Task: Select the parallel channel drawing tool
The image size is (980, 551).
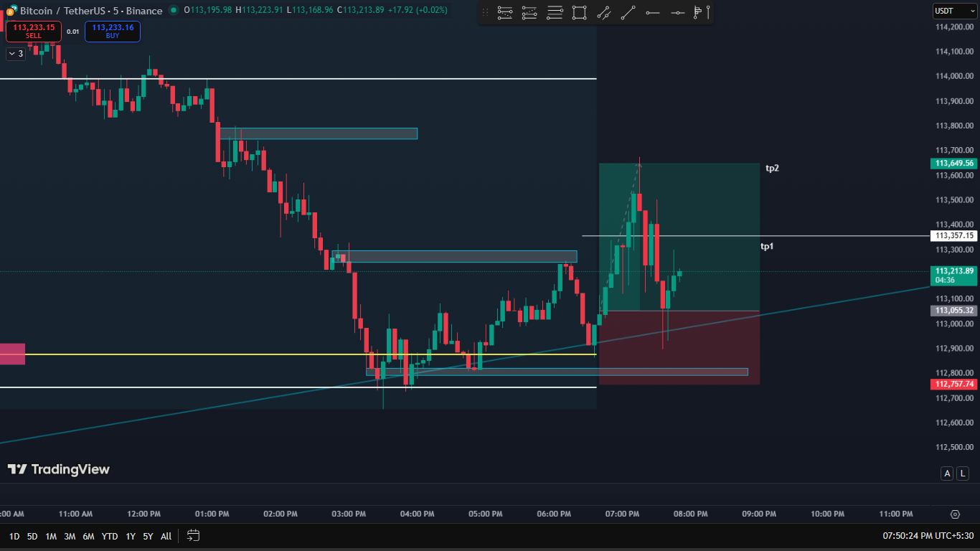Action: click(603, 12)
